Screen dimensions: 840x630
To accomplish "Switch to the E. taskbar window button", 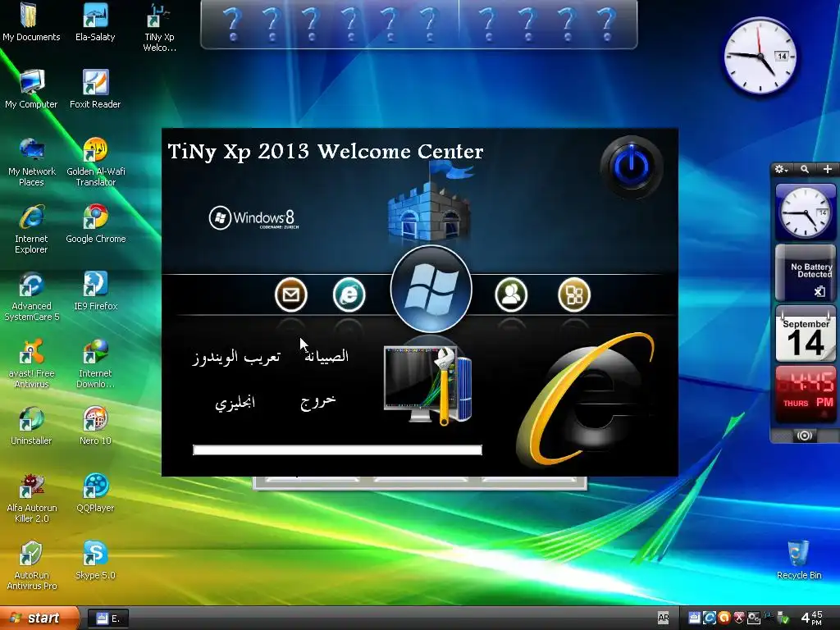I will point(107,619).
